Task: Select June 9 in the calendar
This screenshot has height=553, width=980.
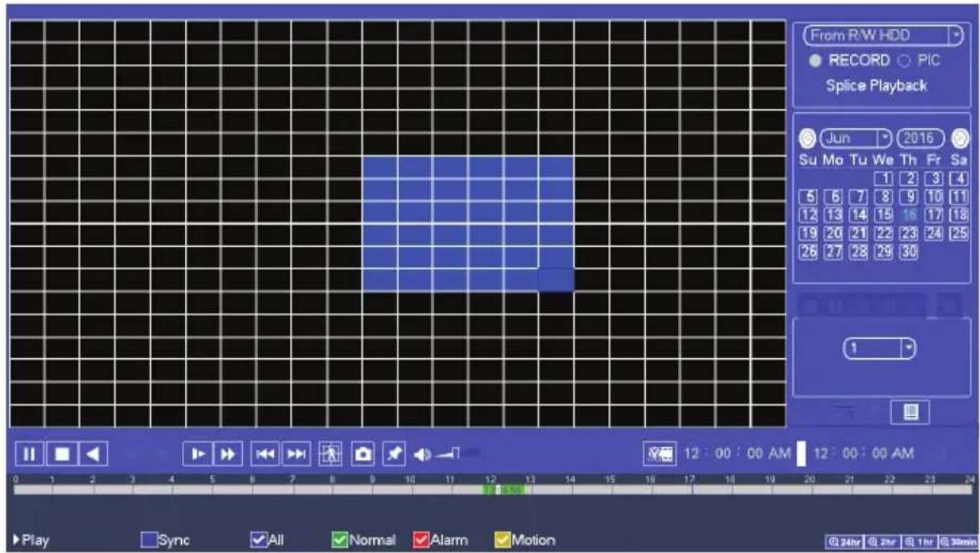Action: 909,196
